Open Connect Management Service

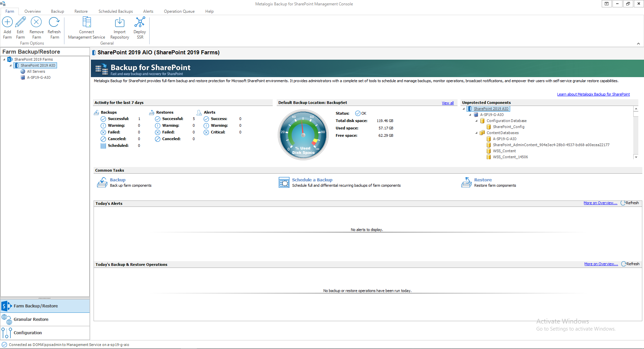tap(87, 22)
